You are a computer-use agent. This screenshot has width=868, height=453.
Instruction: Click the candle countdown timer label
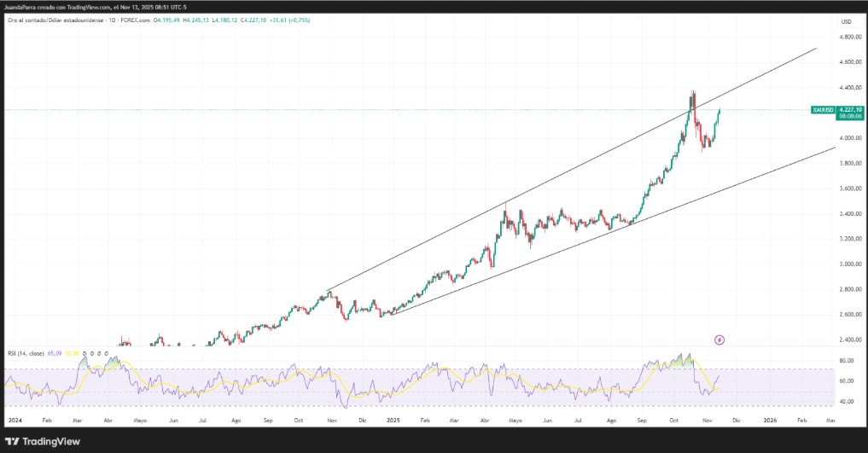tap(850, 117)
